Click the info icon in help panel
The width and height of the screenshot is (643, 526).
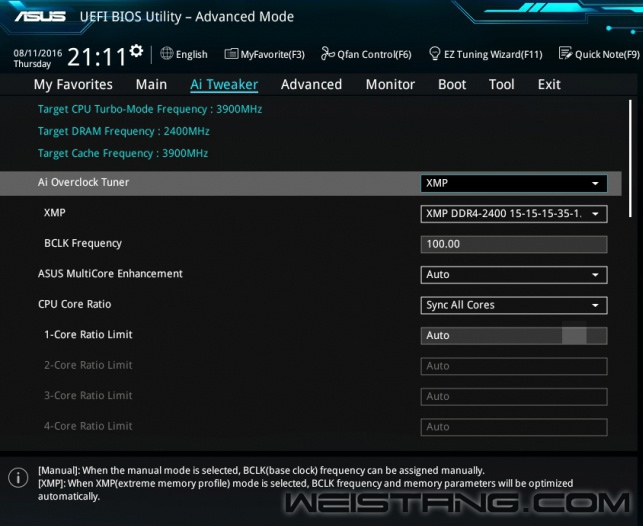coord(18,478)
